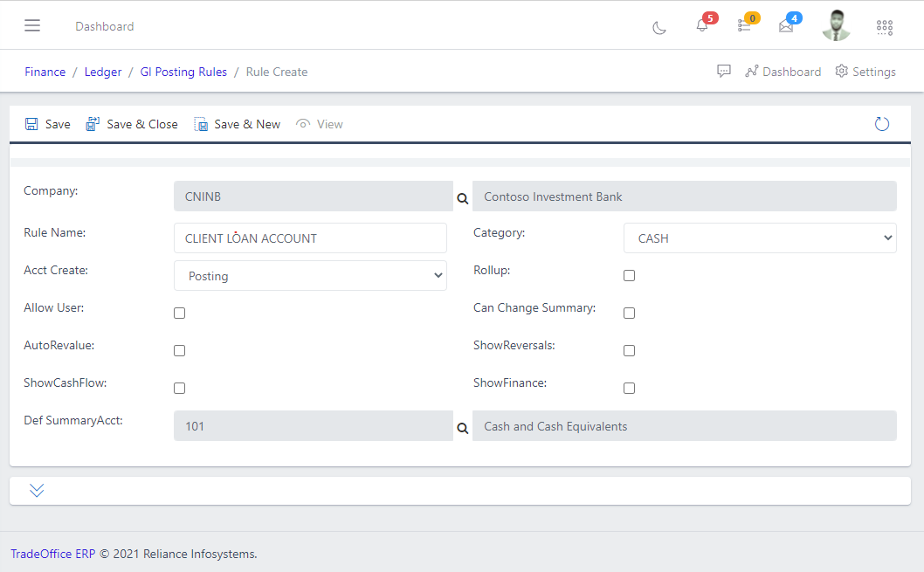
Task: Refresh the form with the reload icon
Action: pyautogui.click(x=881, y=123)
